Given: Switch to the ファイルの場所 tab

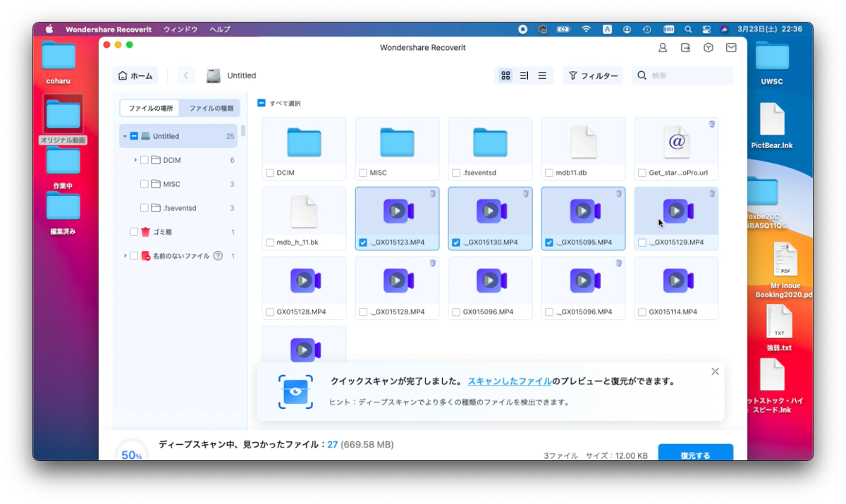Looking at the screenshot, I should (150, 108).
